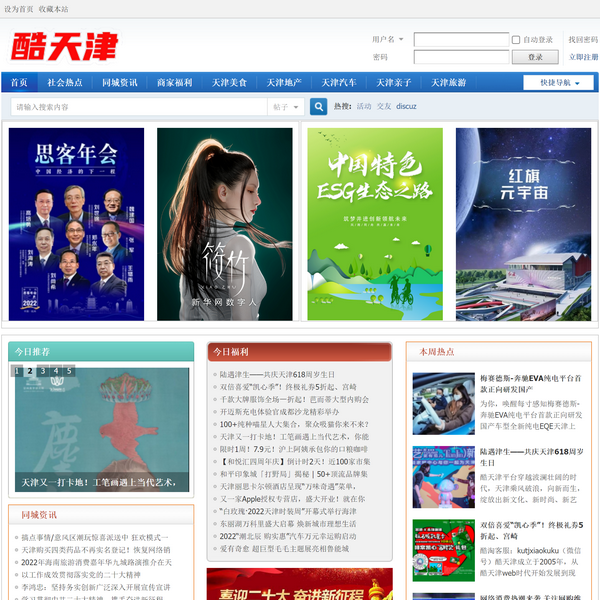Show slide 1 in the 今日推荐 slideshow
This screenshot has height=600, width=600.
[17, 371]
